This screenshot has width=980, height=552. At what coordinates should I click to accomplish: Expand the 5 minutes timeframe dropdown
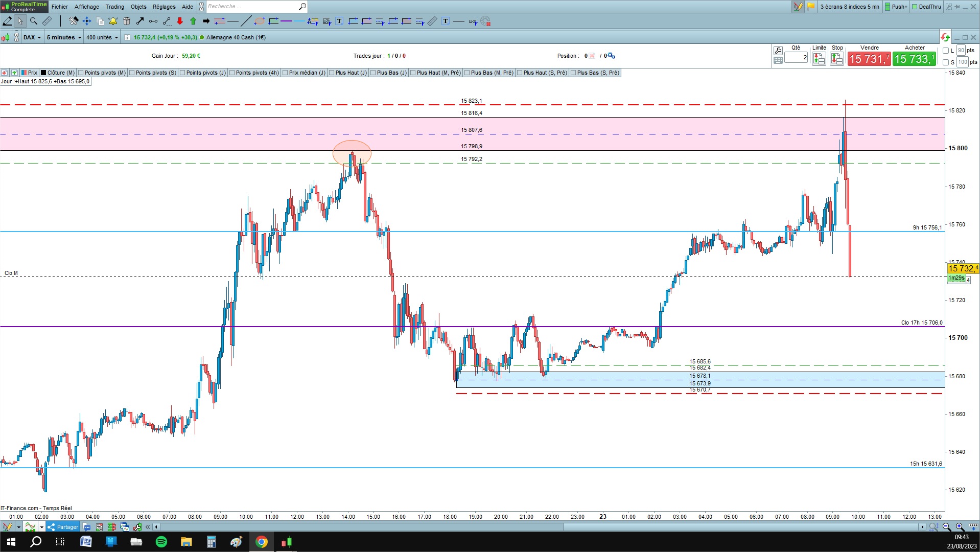tap(64, 37)
